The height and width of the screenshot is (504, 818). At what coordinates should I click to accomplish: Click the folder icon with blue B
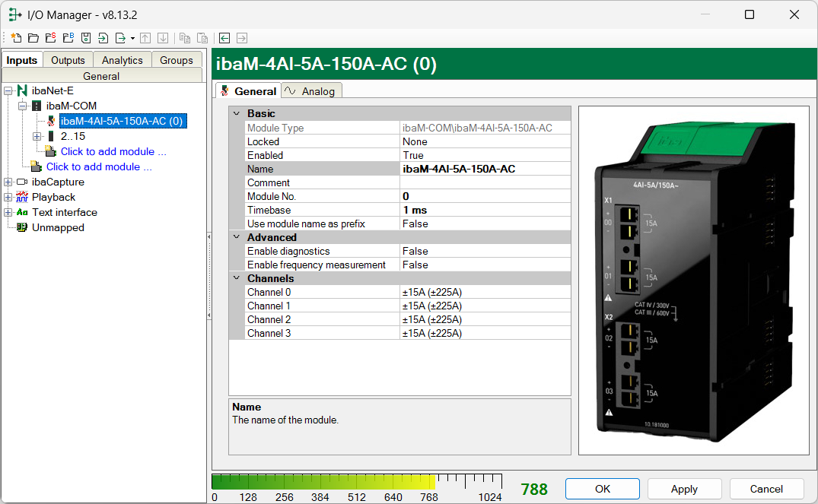[x=68, y=38]
